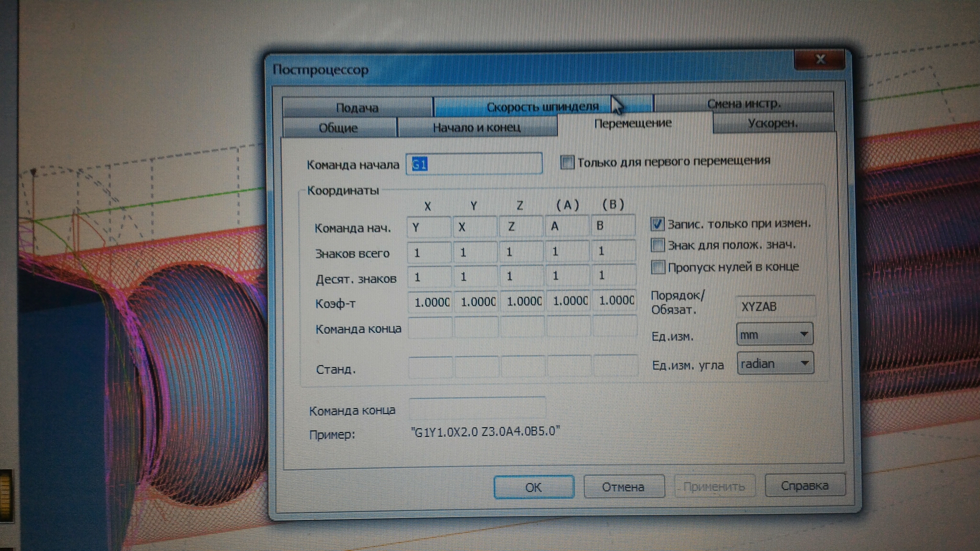Toggle 'Пропуск нулей в конце' checkbox
Screen dimensions: 980x551
658,267
